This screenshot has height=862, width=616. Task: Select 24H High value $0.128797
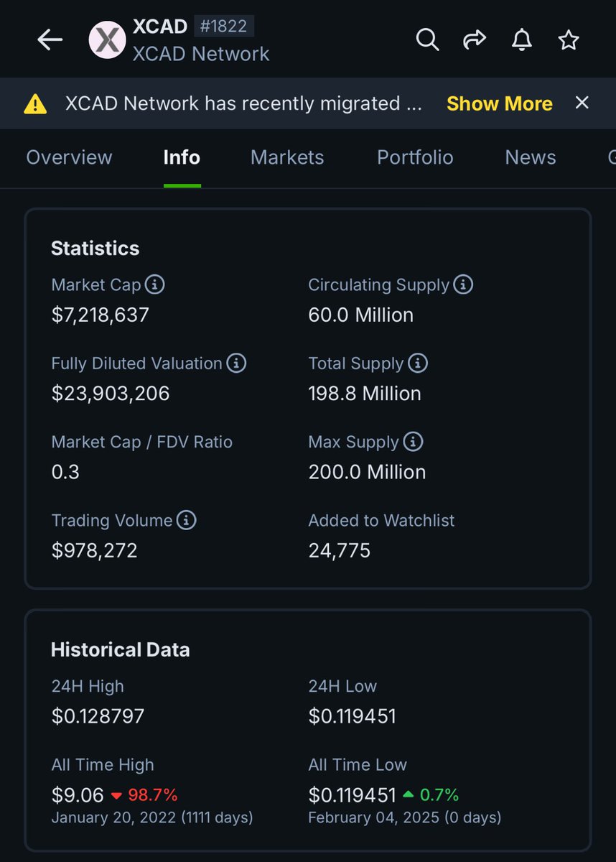98,716
